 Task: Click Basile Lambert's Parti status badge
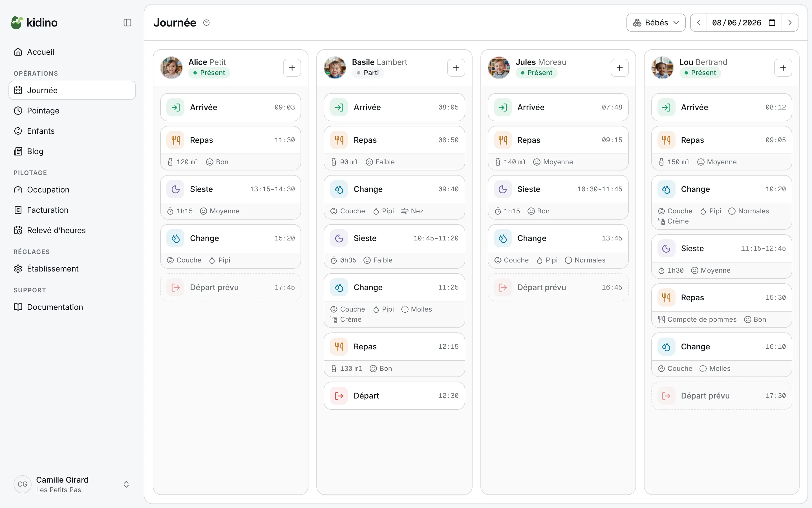coord(368,73)
